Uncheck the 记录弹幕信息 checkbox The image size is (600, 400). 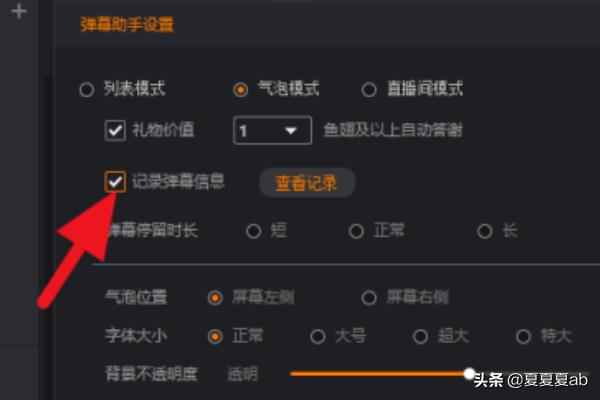(x=115, y=181)
